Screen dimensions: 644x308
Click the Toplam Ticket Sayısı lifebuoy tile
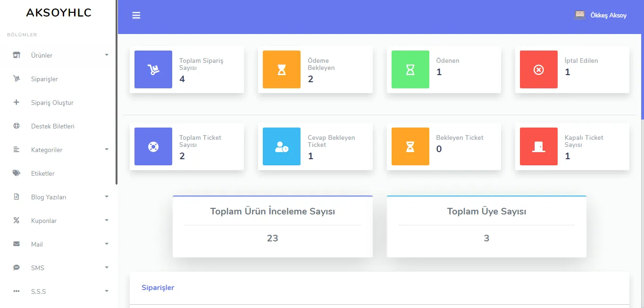pyautogui.click(x=153, y=146)
